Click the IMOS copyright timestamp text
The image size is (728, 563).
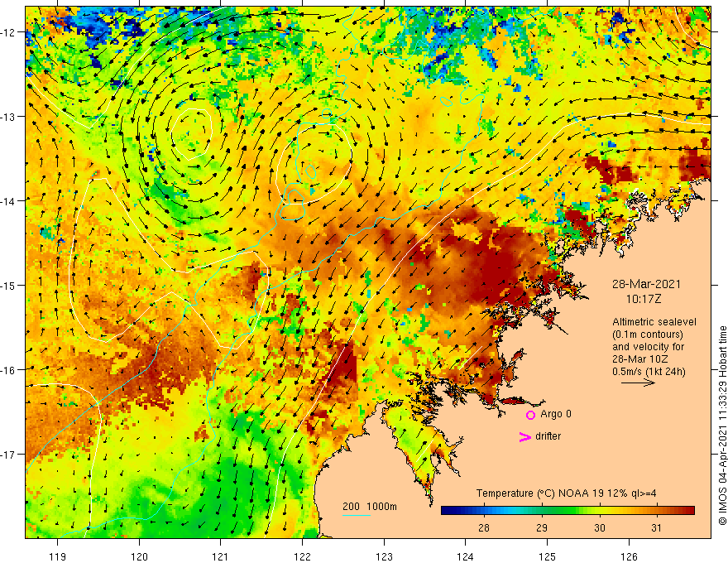[722, 426]
